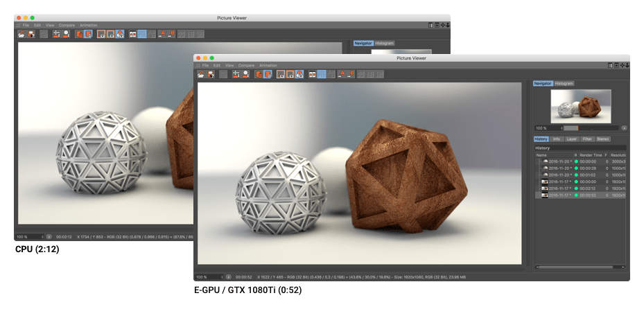Click Swap AB icon in front window toolbar
Viewport: 644px width, 309px height.
(x=331, y=74)
